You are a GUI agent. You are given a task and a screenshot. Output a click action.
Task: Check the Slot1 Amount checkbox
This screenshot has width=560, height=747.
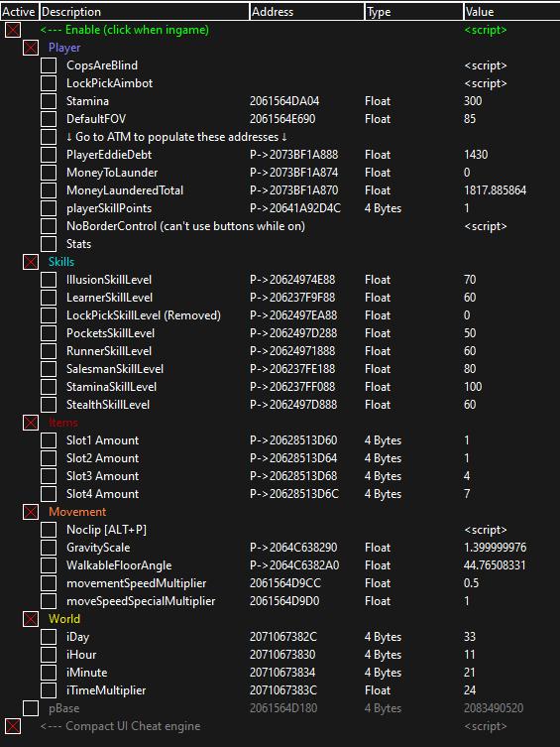tap(49, 440)
